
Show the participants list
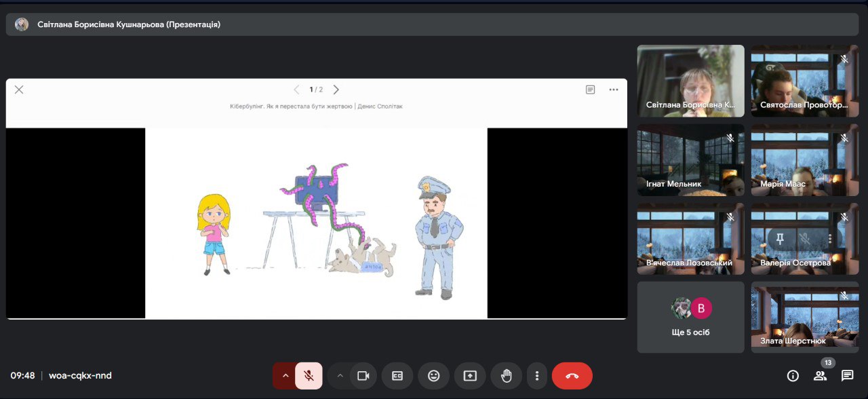pos(820,376)
